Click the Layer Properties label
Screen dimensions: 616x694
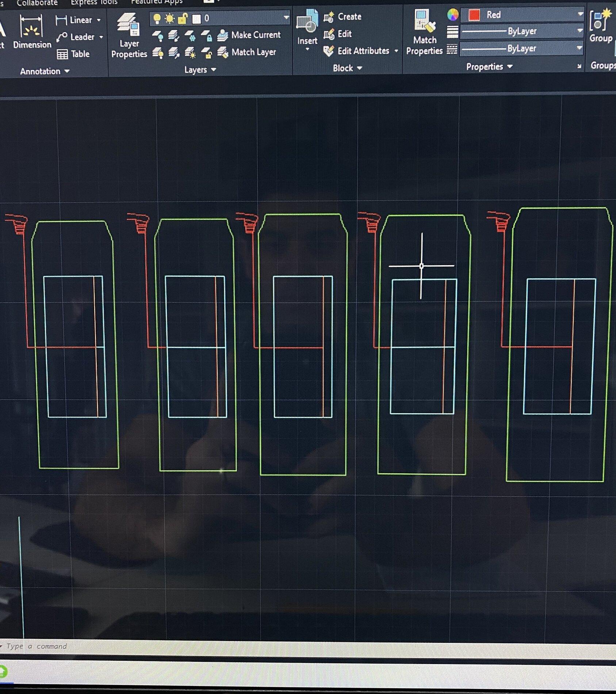(129, 49)
